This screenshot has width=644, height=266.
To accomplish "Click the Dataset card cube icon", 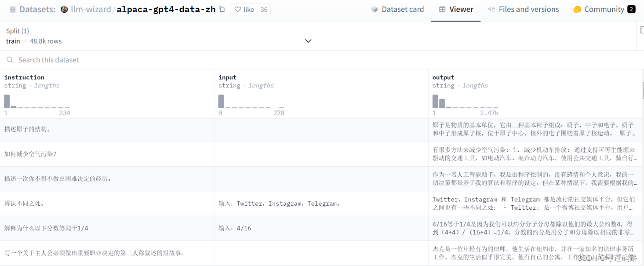I will [x=375, y=9].
